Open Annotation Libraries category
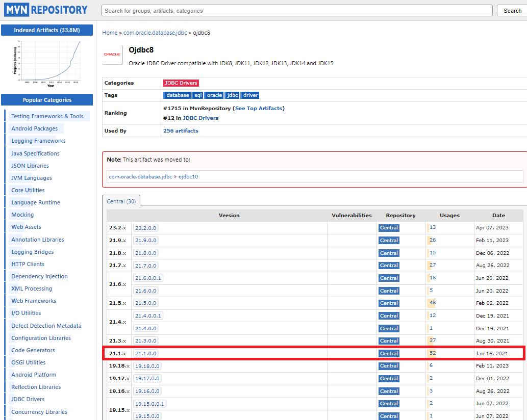 38,240
